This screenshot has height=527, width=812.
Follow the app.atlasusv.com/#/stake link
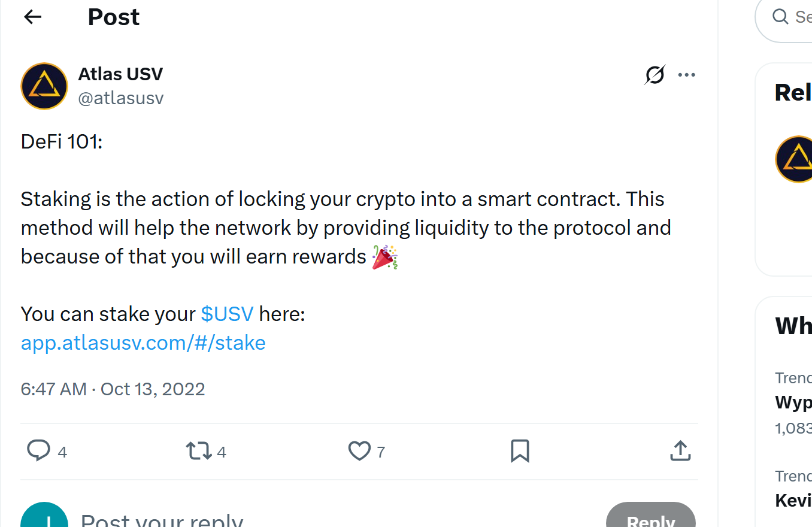pyautogui.click(x=143, y=342)
